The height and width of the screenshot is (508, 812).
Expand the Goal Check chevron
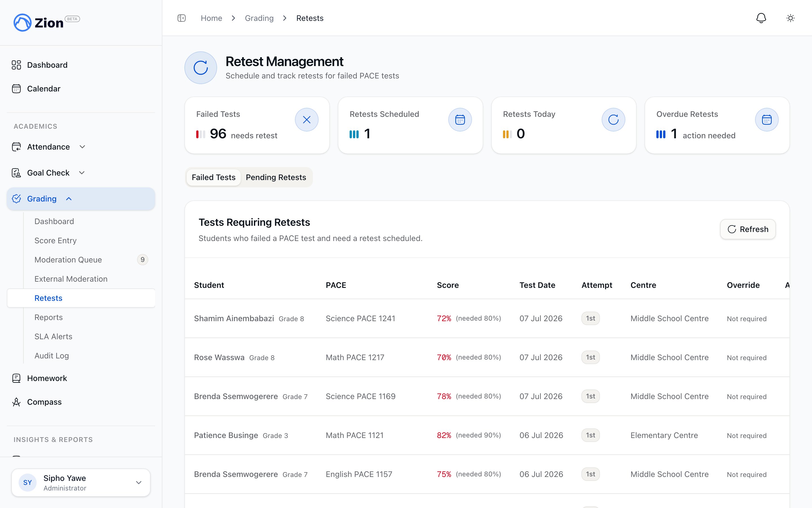[81, 173]
